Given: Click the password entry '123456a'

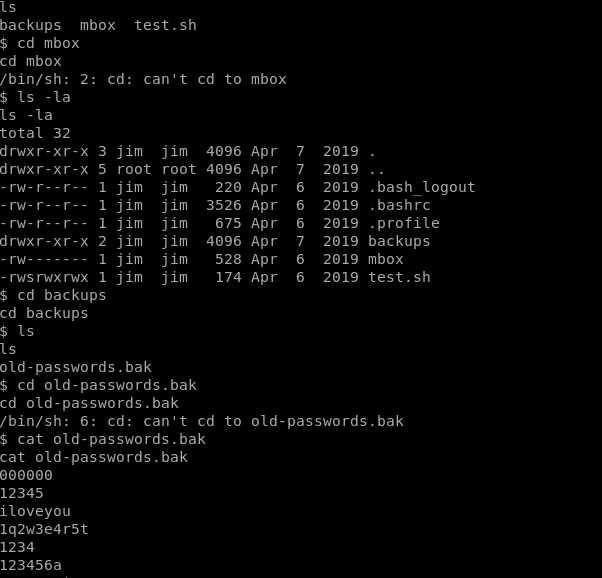Looking at the screenshot, I should (31, 565).
